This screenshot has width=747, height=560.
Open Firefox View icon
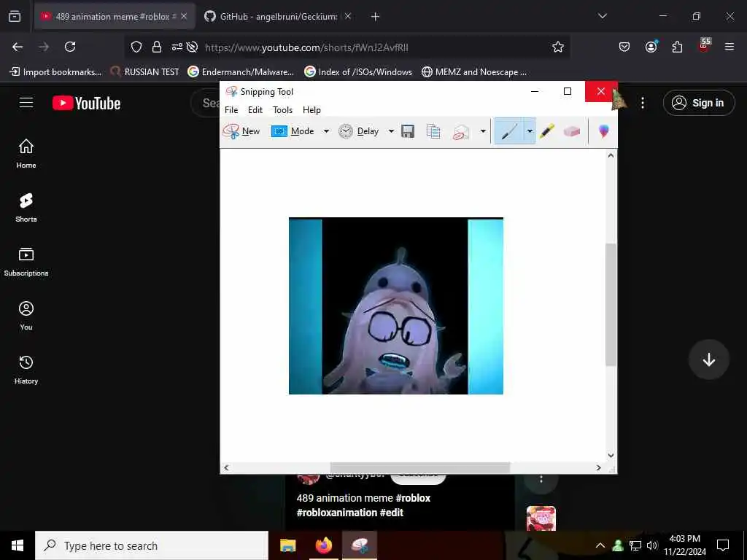coord(15,17)
